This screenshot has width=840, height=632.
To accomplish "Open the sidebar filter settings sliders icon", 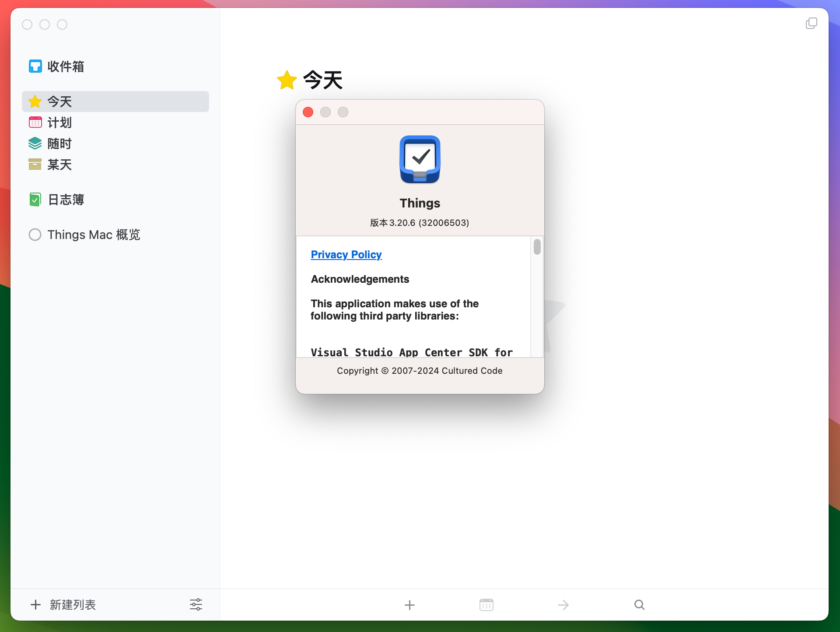I will click(x=196, y=604).
